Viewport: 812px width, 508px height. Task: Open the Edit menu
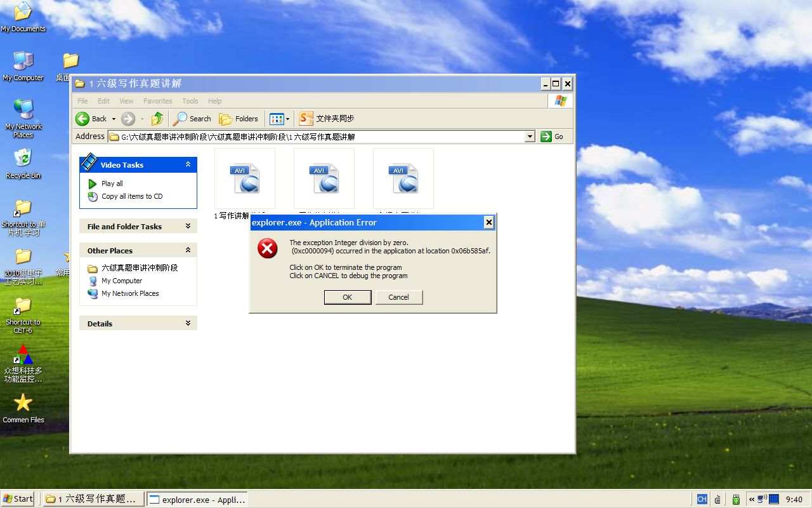click(x=103, y=101)
